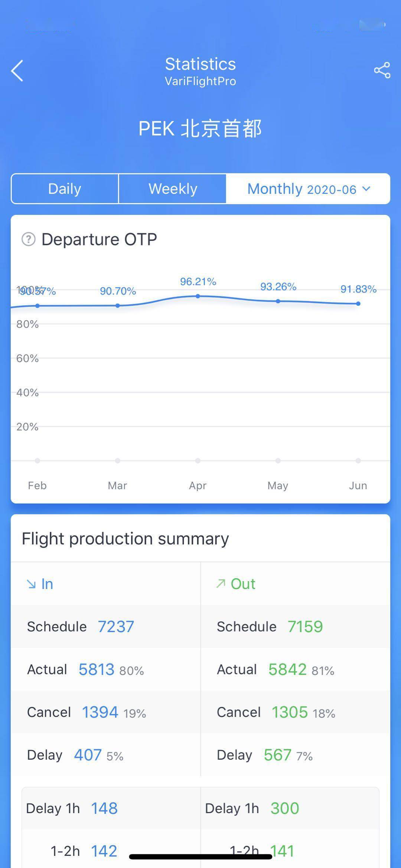
Task: Tap the Feb axis label
Action: pyautogui.click(x=37, y=485)
